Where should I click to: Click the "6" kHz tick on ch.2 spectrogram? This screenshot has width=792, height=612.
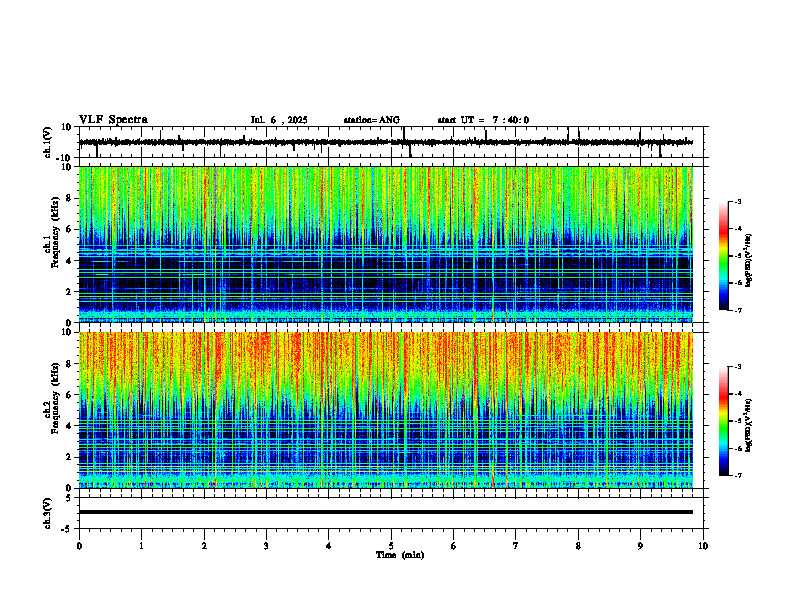70,395
